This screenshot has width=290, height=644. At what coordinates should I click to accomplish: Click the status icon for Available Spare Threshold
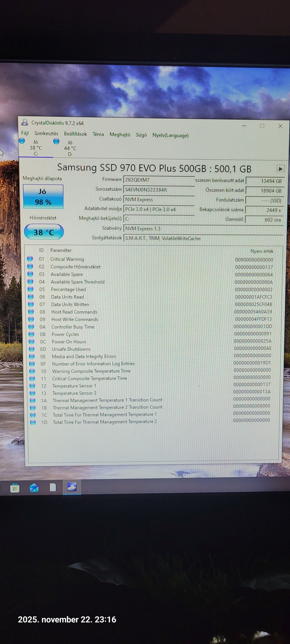(31, 281)
